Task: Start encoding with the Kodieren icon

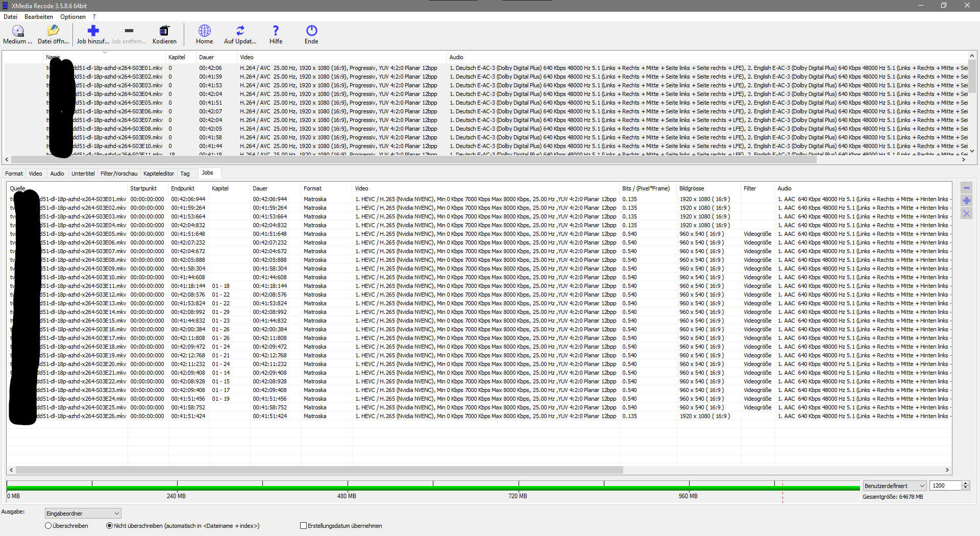Action: click(x=164, y=34)
